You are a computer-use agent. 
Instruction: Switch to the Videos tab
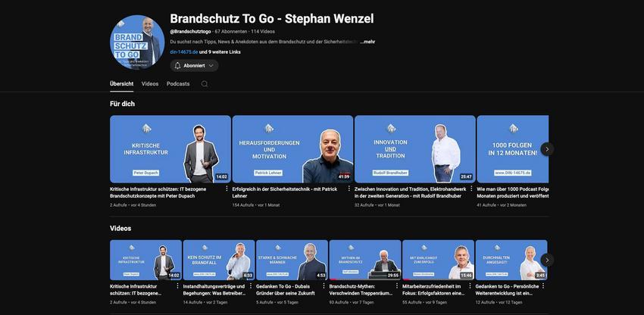point(150,84)
